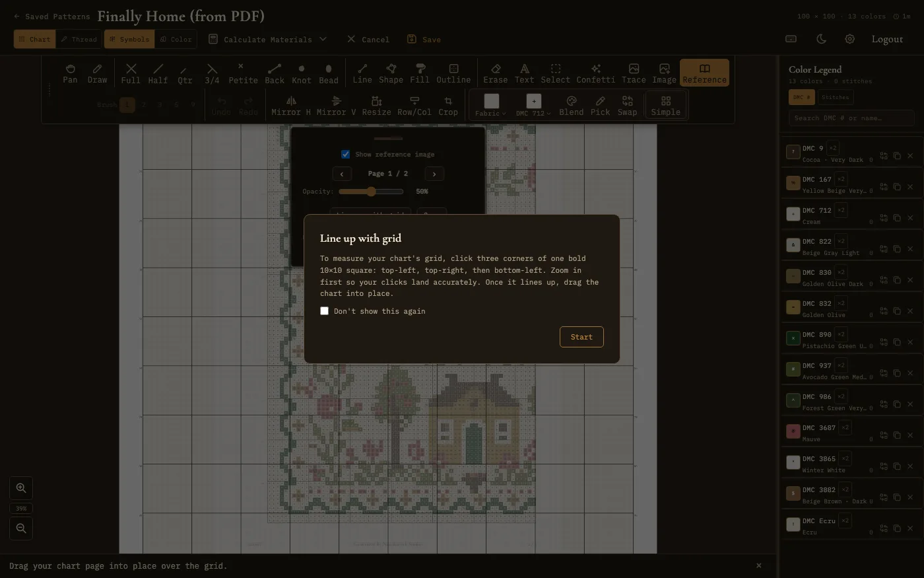Activate the Pick eyedropper tool
The image size is (924, 578).
600,106
